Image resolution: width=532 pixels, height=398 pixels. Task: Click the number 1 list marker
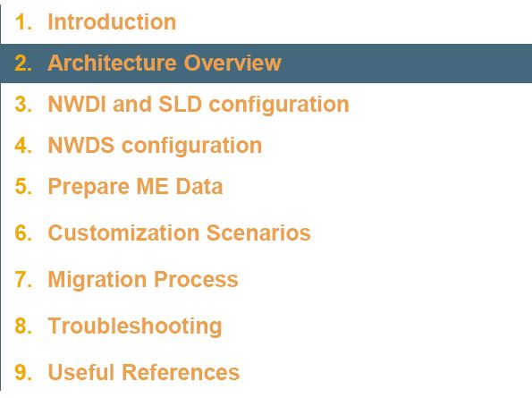pos(23,22)
